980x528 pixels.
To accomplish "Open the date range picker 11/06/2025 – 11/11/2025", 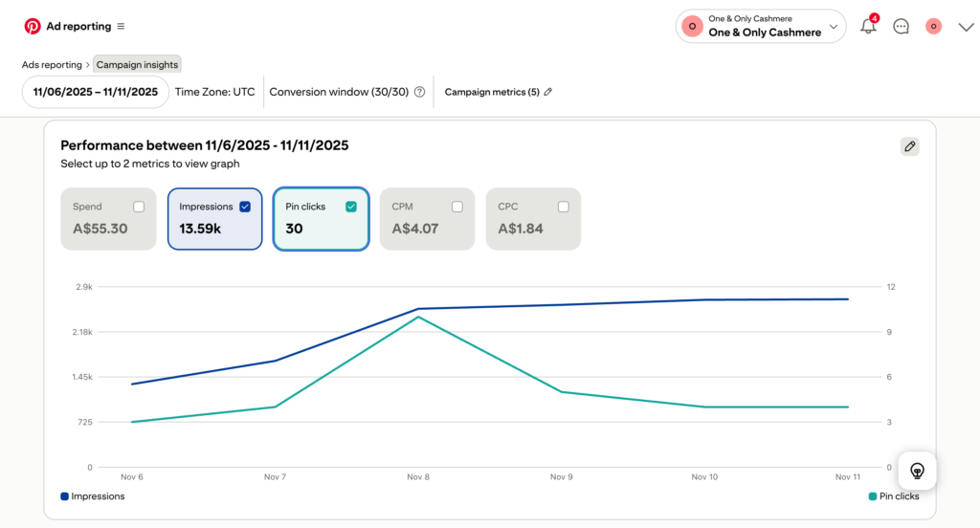I will (x=95, y=93).
